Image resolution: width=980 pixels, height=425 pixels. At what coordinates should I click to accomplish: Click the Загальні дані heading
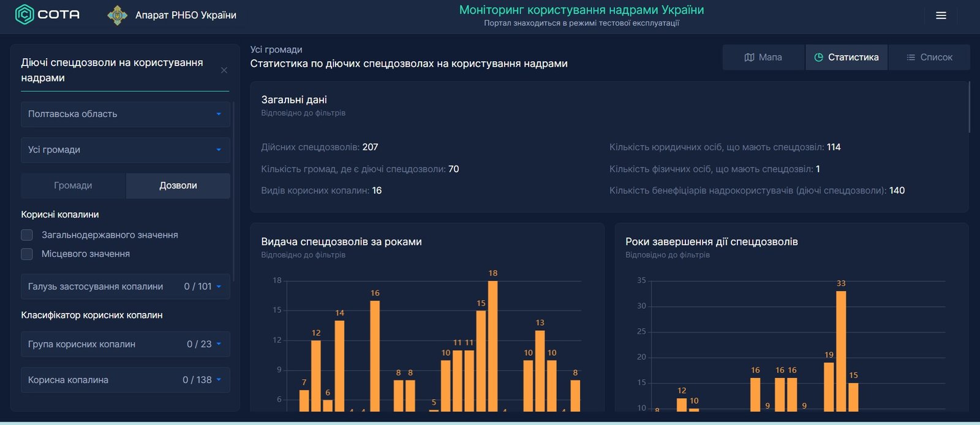[294, 100]
